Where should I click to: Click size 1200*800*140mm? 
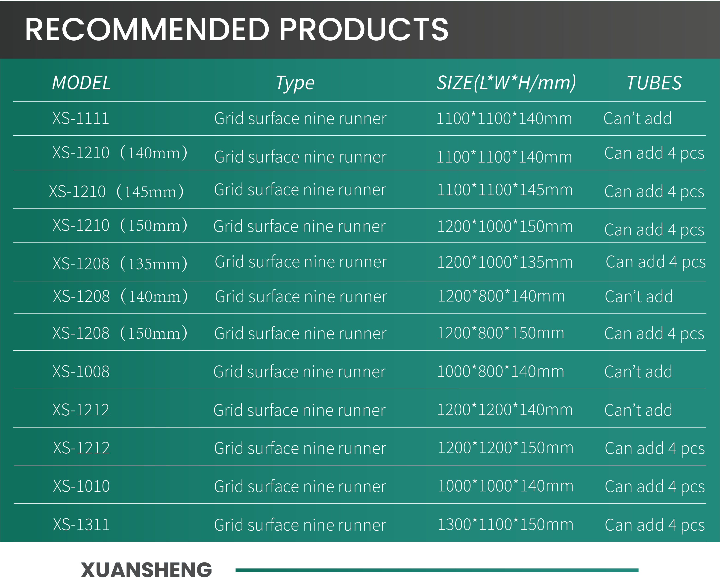click(x=501, y=296)
